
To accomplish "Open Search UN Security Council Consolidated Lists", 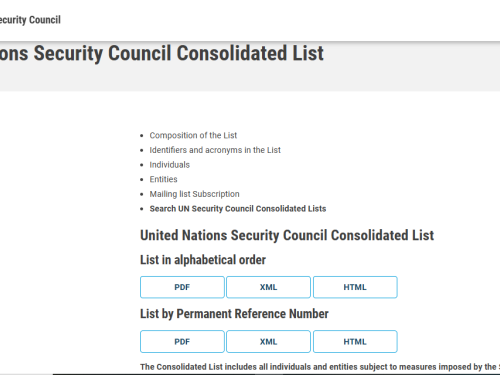I will pyautogui.click(x=238, y=209).
